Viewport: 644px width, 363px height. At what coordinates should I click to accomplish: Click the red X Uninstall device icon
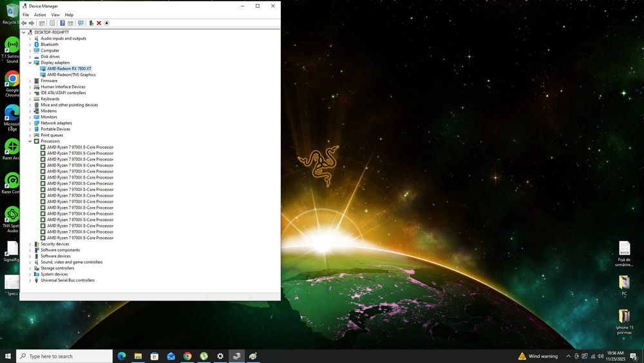[x=99, y=23]
